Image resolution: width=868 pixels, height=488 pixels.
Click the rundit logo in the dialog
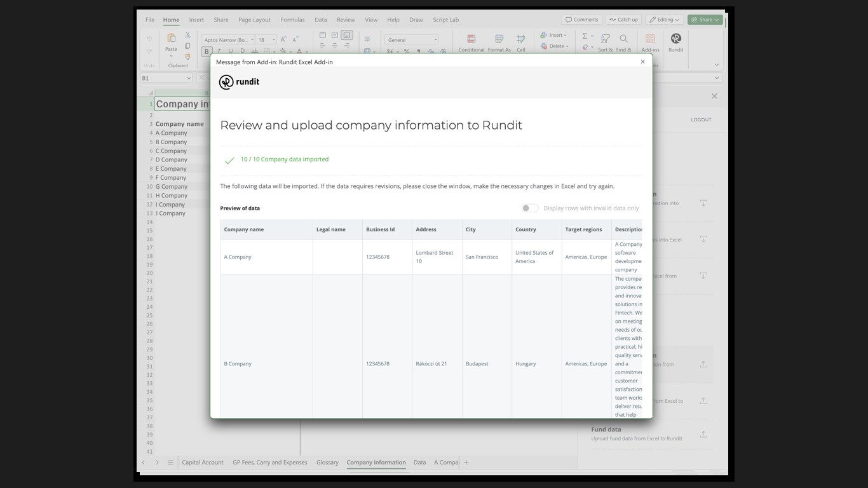pos(240,82)
